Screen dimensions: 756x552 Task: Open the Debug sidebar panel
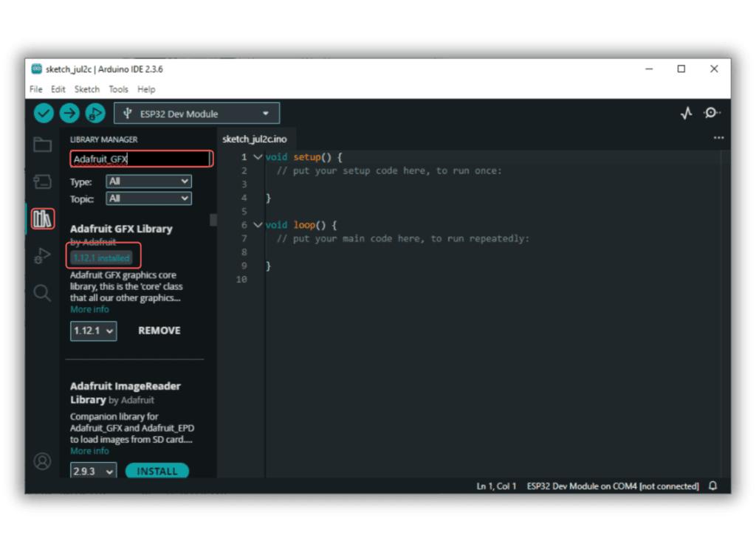coord(42,255)
